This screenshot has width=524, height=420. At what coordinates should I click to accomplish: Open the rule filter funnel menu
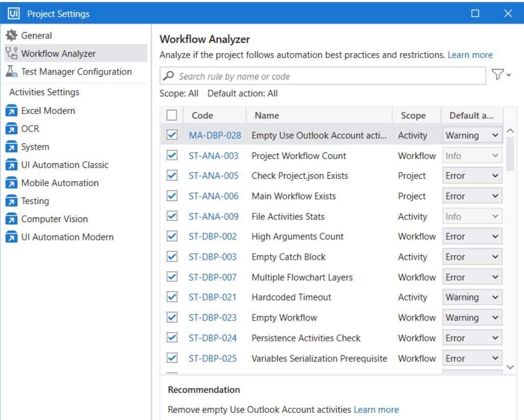pos(501,75)
